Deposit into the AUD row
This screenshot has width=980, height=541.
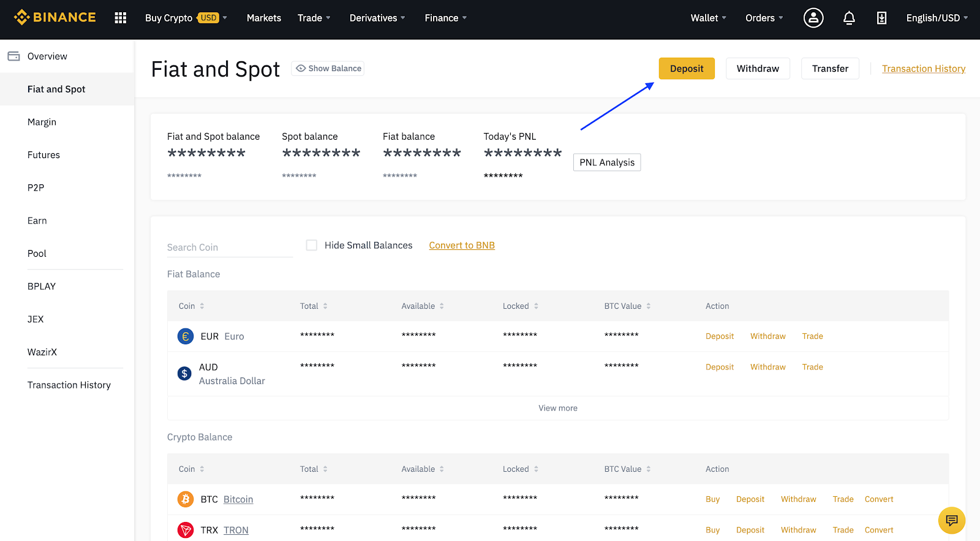click(720, 367)
